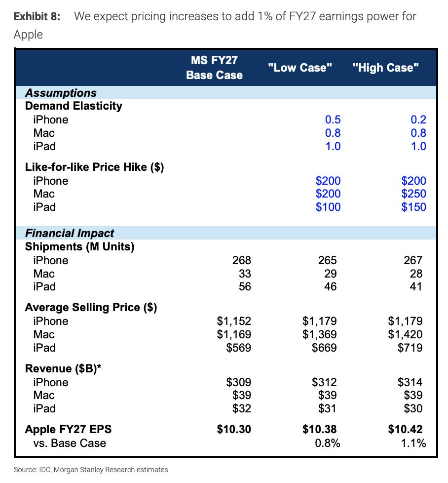Image resolution: width=448 pixels, height=483 pixels.
Task: Click the Average Selling Price ($) label
Action: click(91, 307)
